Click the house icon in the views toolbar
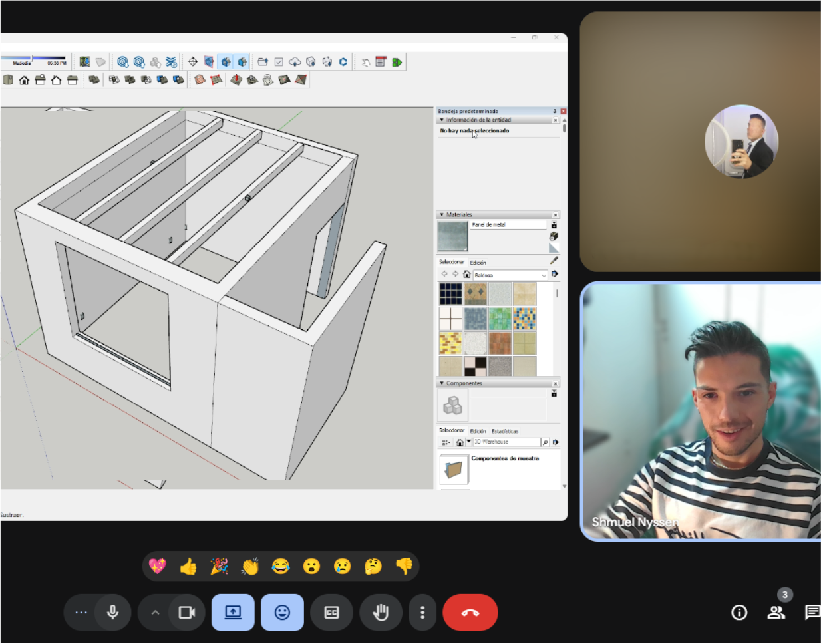The height and width of the screenshot is (644, 821). coord(24,80)
